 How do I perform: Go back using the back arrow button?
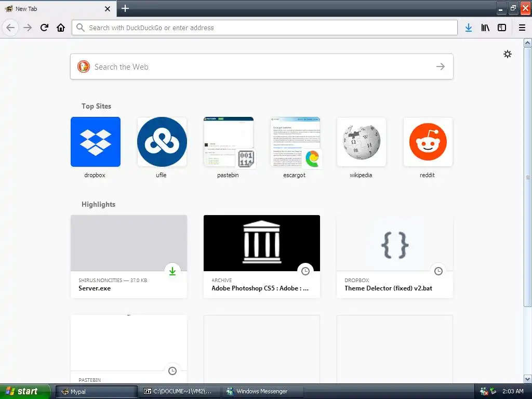tap(10, 28)
